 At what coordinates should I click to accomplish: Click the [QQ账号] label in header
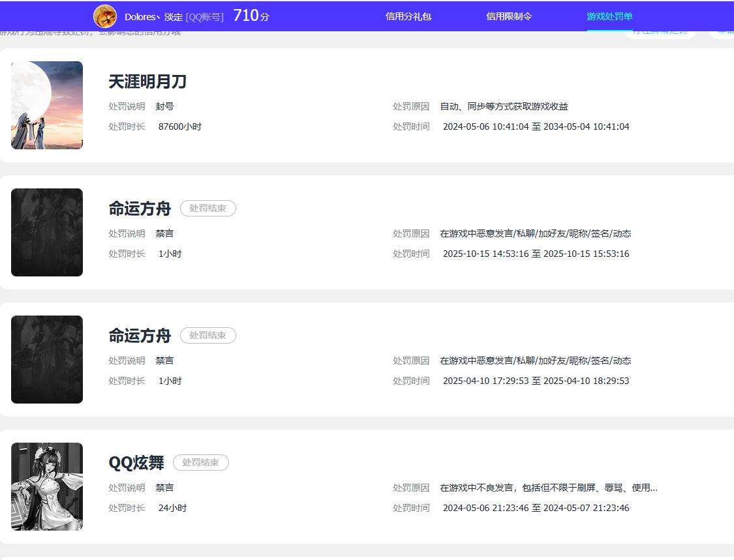point(205,18)
